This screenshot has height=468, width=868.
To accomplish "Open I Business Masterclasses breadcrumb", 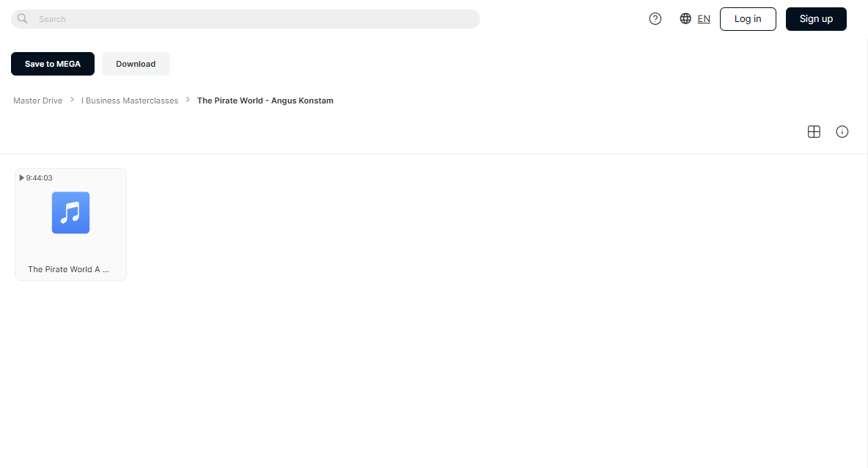I will (130, 100).
